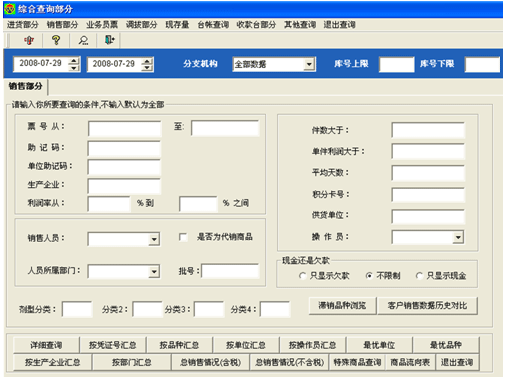
Task: Click the 批号 input field
Action: [x=230, y=271]
